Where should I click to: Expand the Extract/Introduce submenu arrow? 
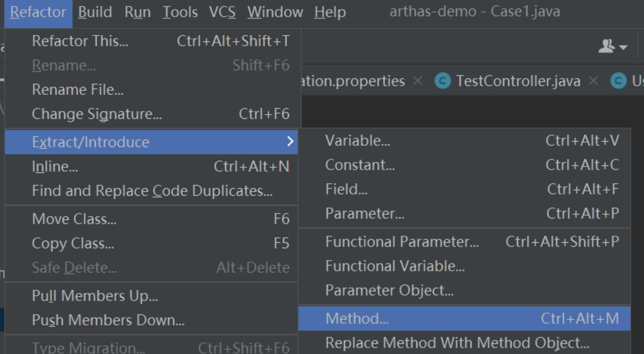pos(290,142)
